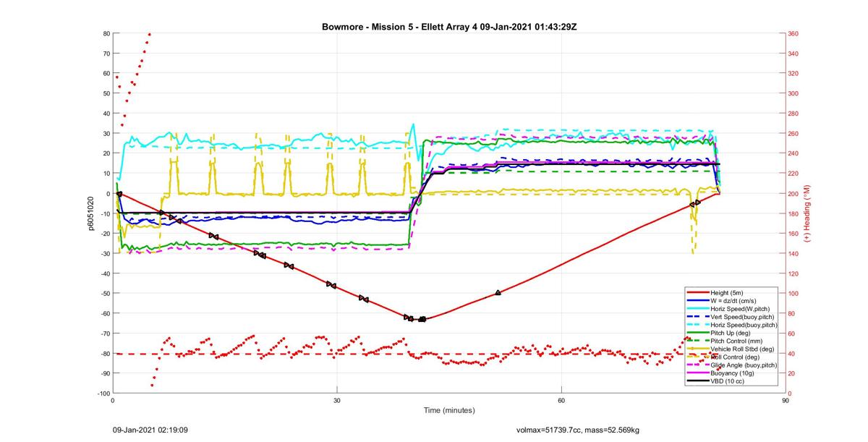The height and width of the screenshot is (442, 868).
Task: Click the '360' tick on the heading axis
Action: pos(793,33)
